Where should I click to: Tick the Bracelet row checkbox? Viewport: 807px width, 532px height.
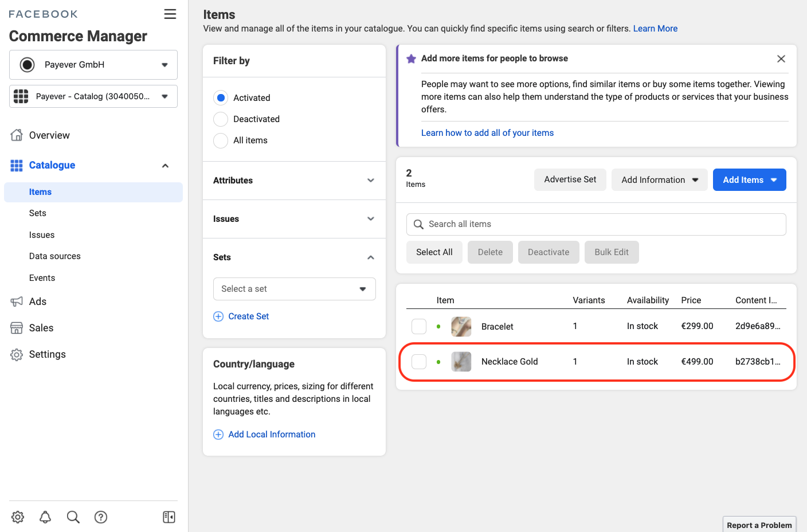[419, 327]
